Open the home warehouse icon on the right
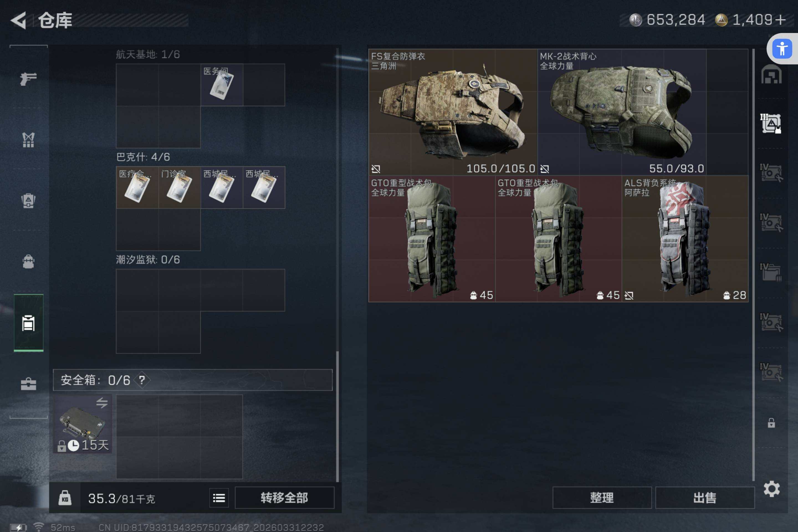The image size is (798, 532). pos(771,74)
